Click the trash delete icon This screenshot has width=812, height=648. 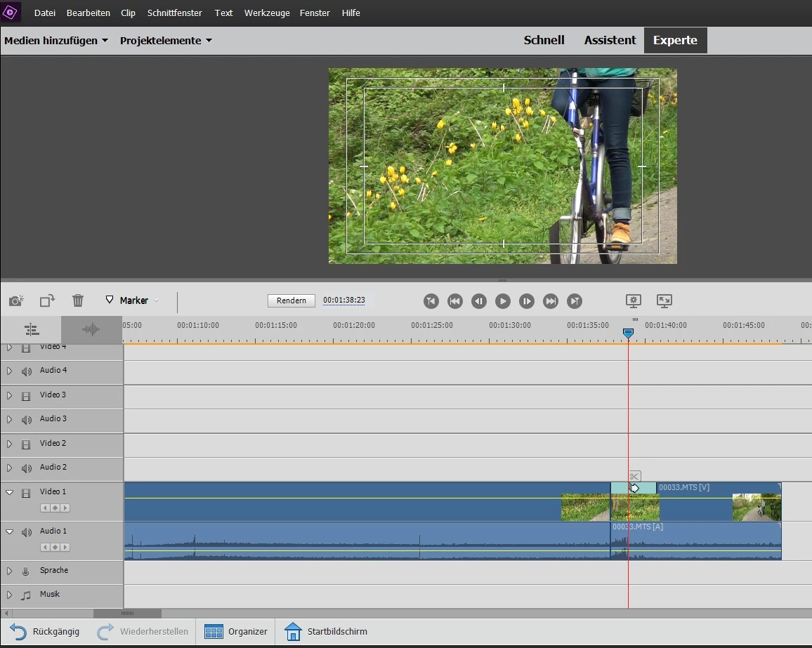[78, 300]
